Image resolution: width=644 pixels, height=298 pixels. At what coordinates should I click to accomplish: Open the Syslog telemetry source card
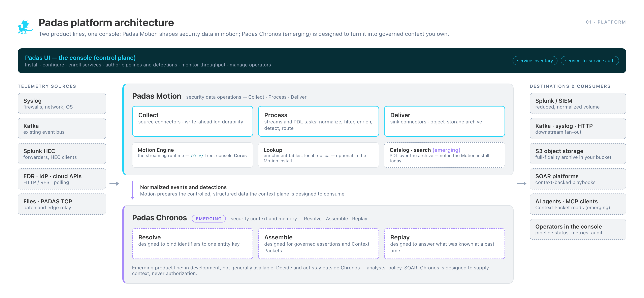[62, 103]
